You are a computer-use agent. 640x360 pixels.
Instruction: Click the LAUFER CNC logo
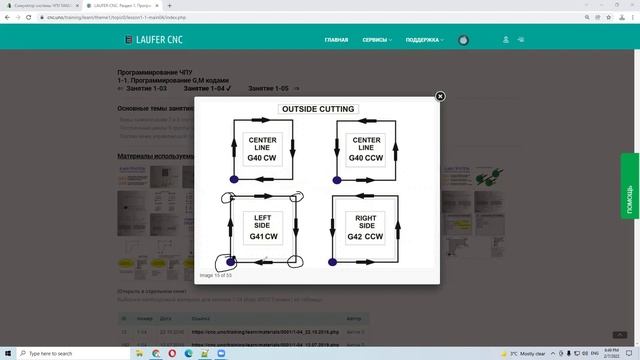[x=153, y=40]
